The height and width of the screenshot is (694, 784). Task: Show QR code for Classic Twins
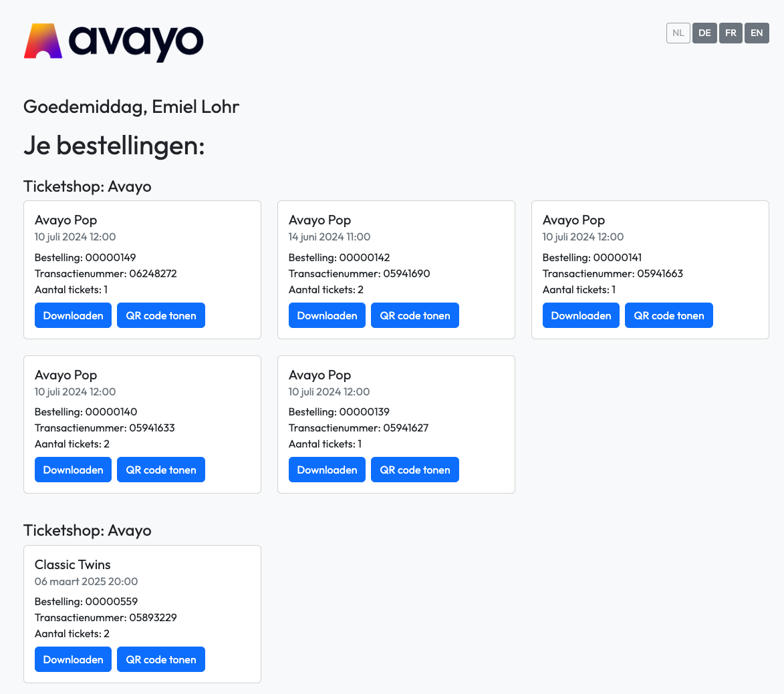161,659
